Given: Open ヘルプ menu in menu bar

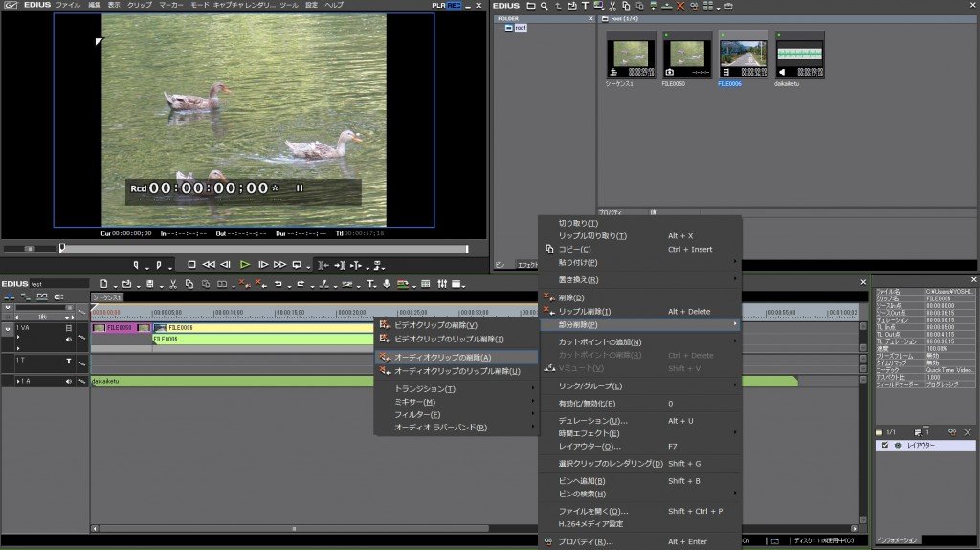Looking at the screenshot, I should (334, 5).
